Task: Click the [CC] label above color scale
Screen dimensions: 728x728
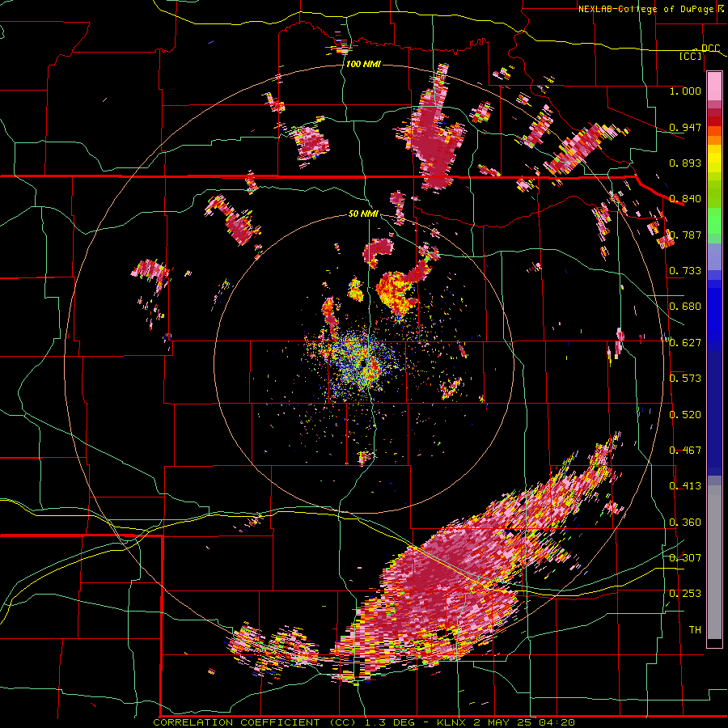Action: coord(690,56)
